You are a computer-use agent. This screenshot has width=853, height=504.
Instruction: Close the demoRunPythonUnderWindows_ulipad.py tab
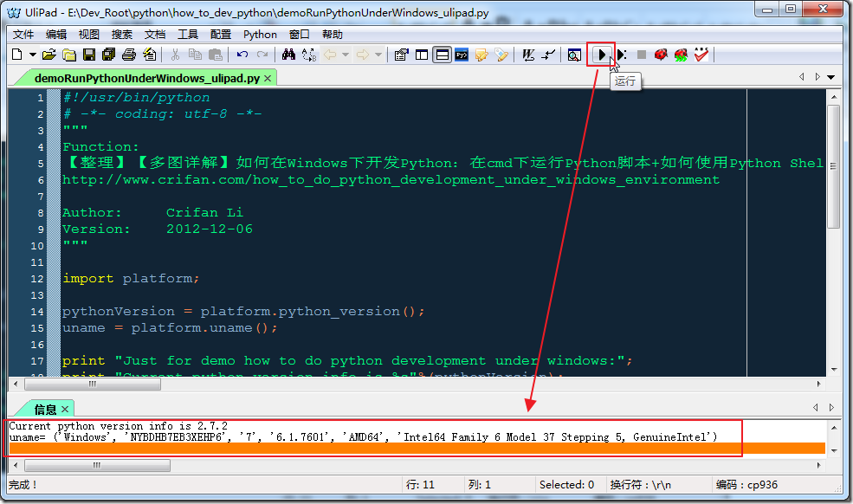268,79
